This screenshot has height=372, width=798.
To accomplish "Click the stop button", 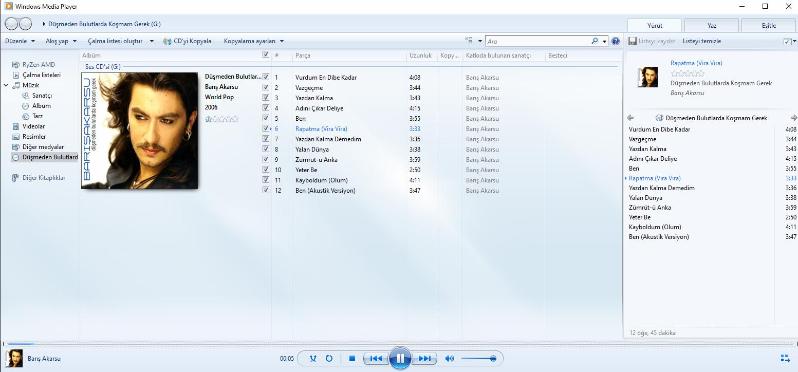I will [352, 358].
